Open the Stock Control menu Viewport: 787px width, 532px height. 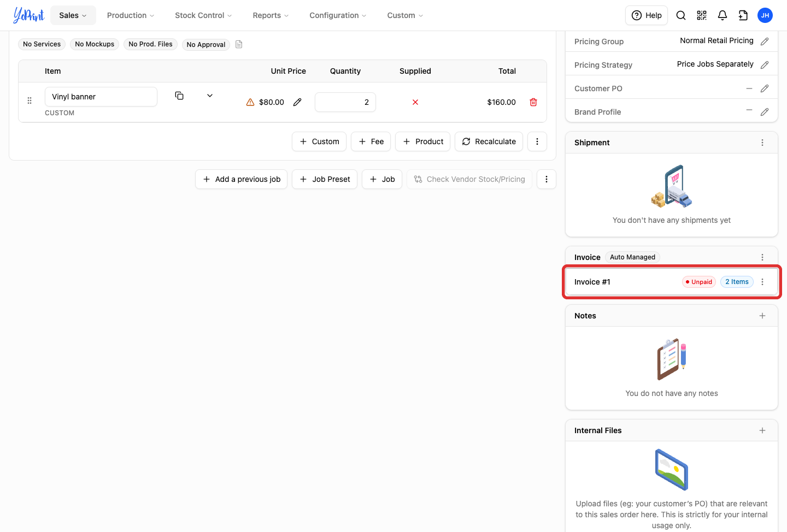[203, 15]
